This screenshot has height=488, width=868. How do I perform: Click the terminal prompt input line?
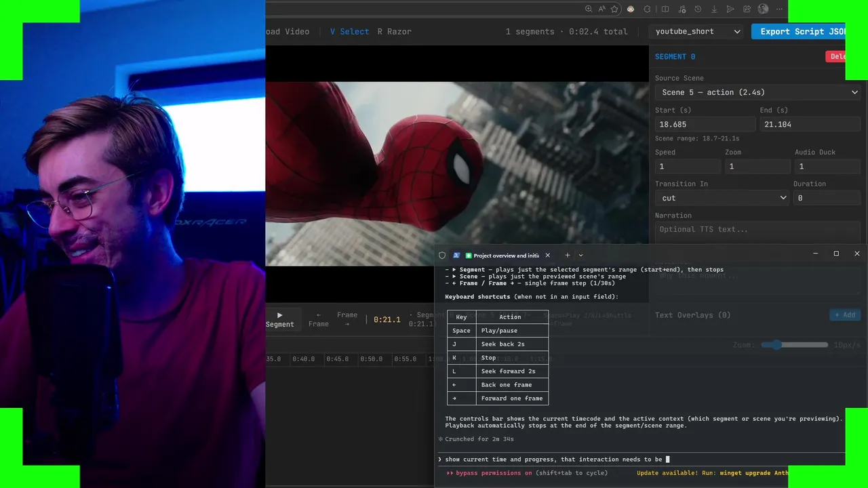point(641,460)
